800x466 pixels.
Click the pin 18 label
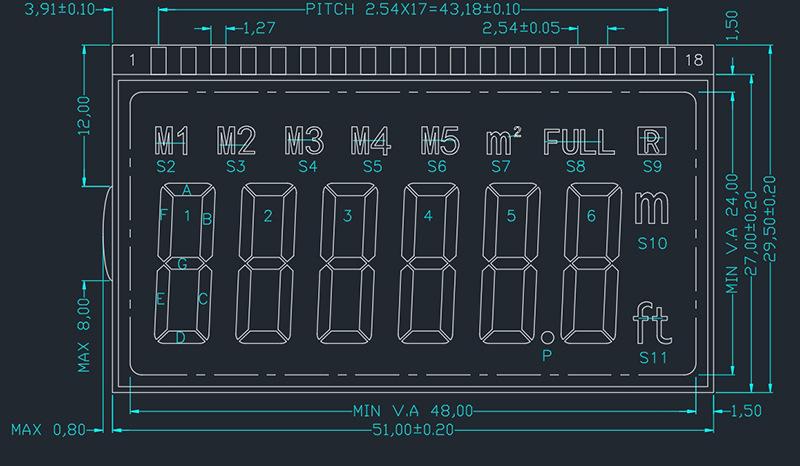693,61
